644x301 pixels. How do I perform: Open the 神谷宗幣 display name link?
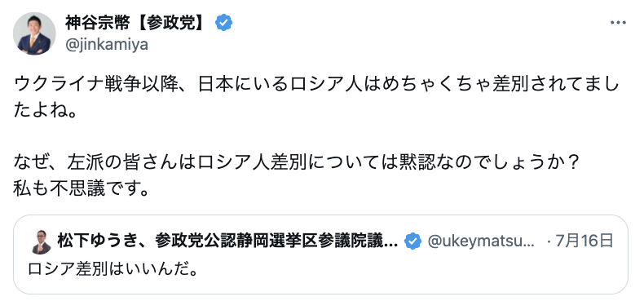[x=97, y=23]
